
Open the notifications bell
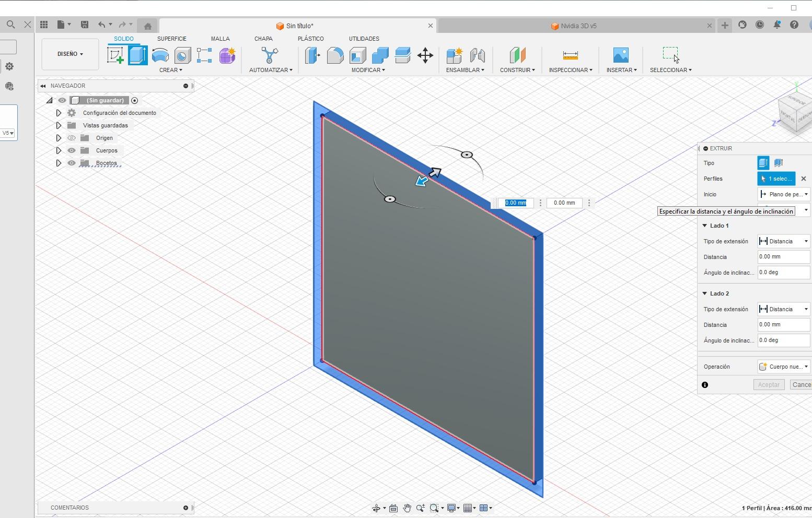pyautogui.click(x=777, y=25)
